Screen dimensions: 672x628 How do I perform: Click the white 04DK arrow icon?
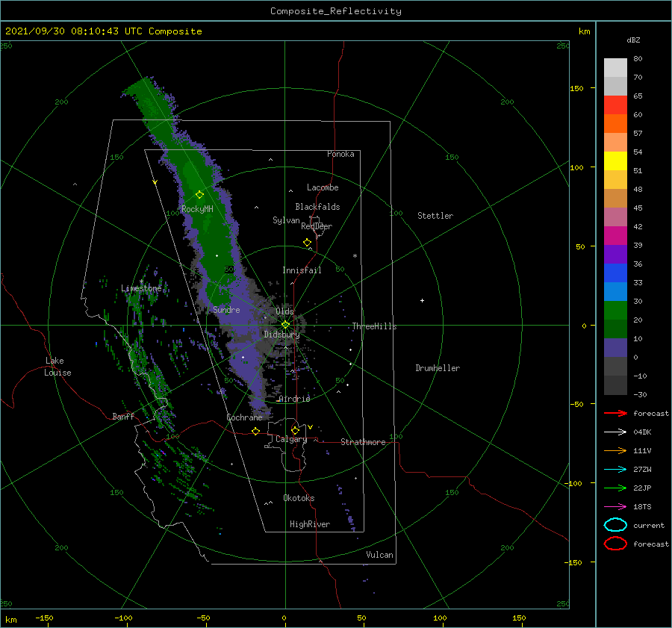coord(615,432)
